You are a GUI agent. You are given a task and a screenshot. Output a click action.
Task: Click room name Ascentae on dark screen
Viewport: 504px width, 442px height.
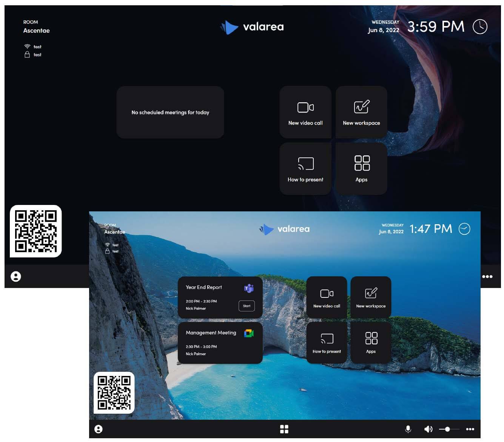pos(36,31)
